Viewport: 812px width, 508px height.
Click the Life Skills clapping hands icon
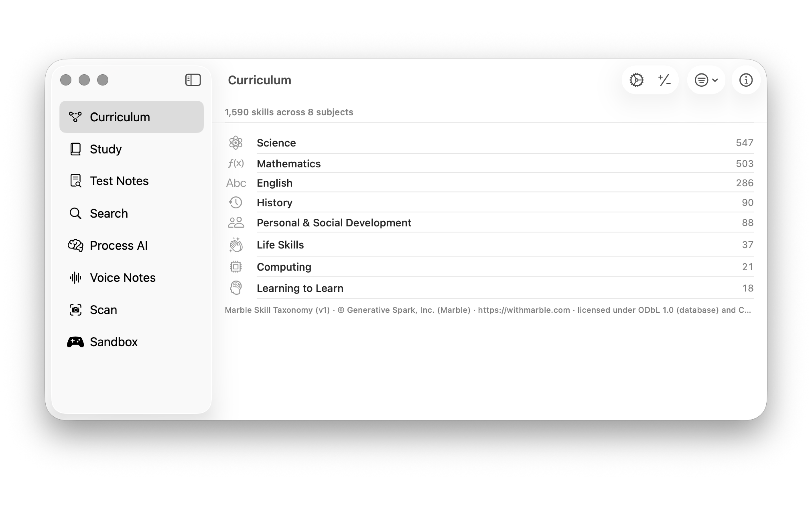pyautogui.click(x=236, y=245)
